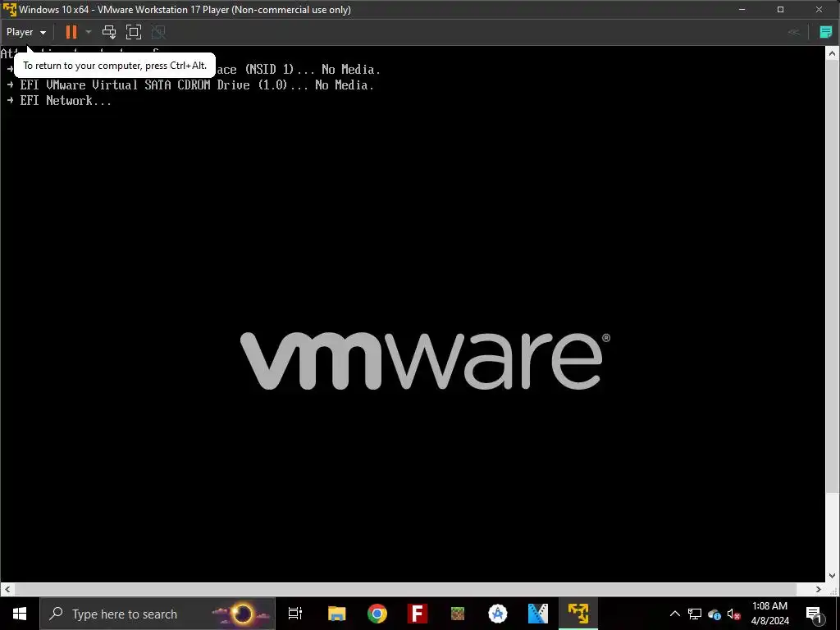The height and width of the screenshot is (630, 840).
Task: Open the Minecraft grass block icon
Action: [x=458, y=614]
